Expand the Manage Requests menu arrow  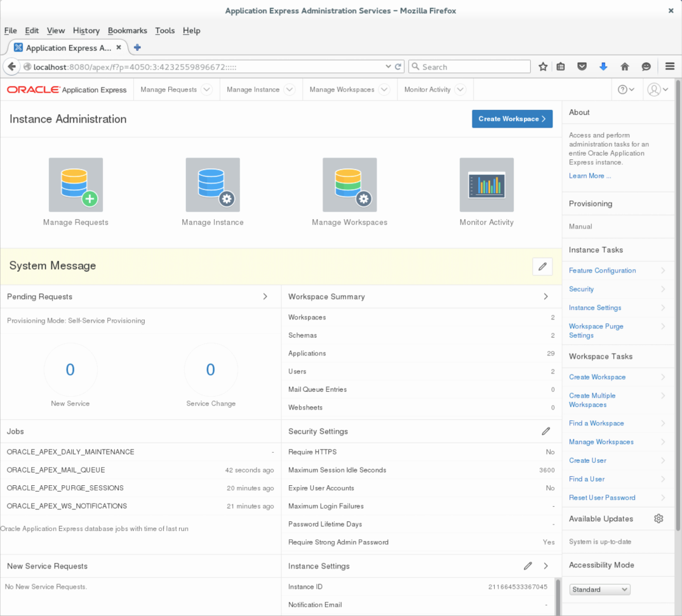206,90
